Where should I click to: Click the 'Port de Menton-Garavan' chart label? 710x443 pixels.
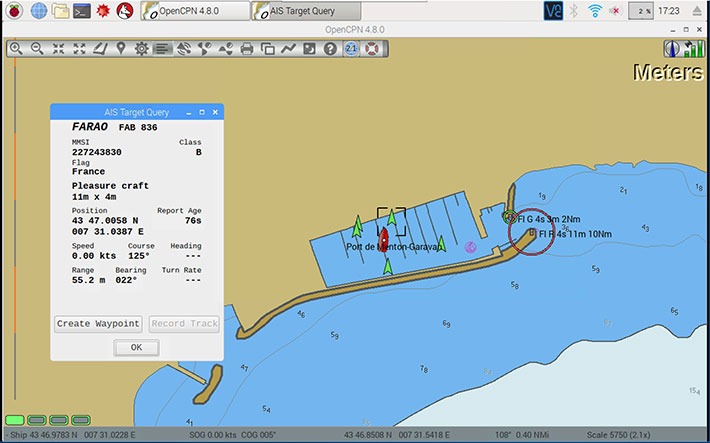pos(393,247)
